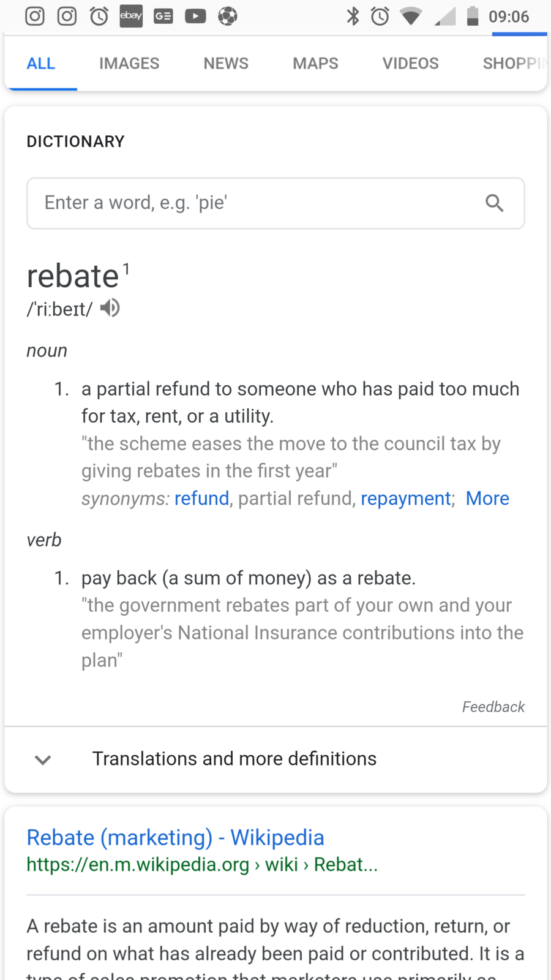Expand Translations and more definitions

(234, 759)
